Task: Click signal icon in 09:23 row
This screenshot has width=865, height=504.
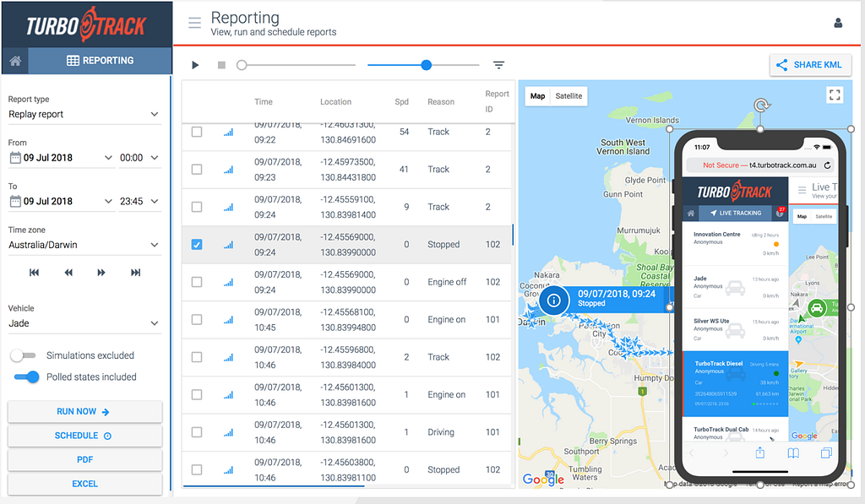Action: (x=228, y=170)
